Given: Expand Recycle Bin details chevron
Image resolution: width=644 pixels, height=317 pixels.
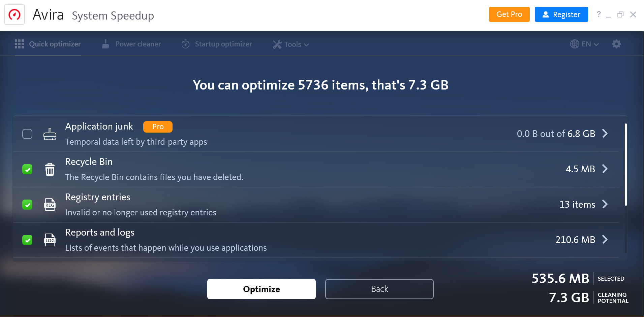Looking at the screenshot, I should [605, 169].
